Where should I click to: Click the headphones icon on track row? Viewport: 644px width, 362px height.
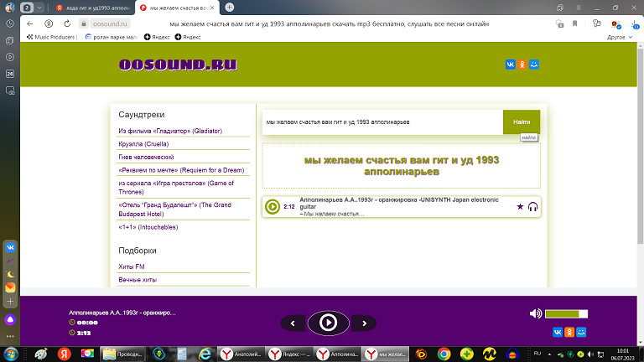532,206
